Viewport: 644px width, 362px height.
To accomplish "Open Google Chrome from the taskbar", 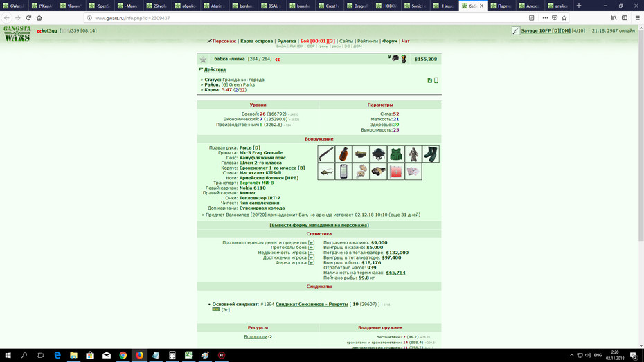I will tap(123, 356).
